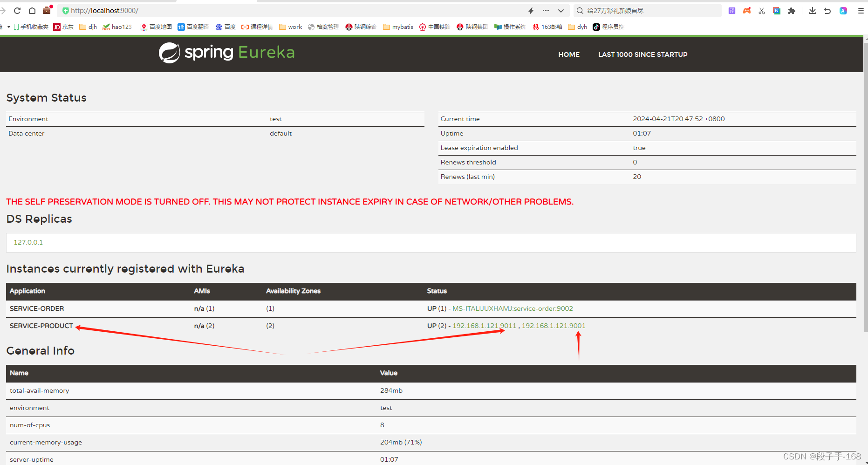Reload the page with the refresh icon
Screen dimensions: 868x465
coord(17,11)
